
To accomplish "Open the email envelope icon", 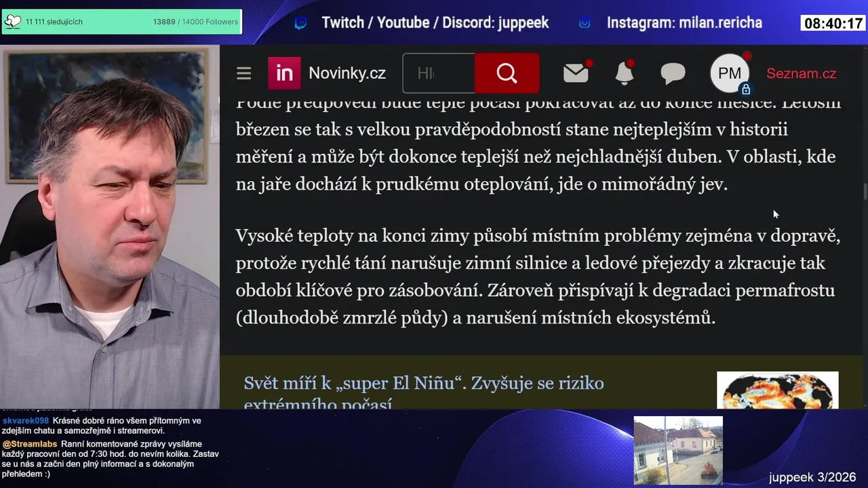I will click(x=576, y=73).
